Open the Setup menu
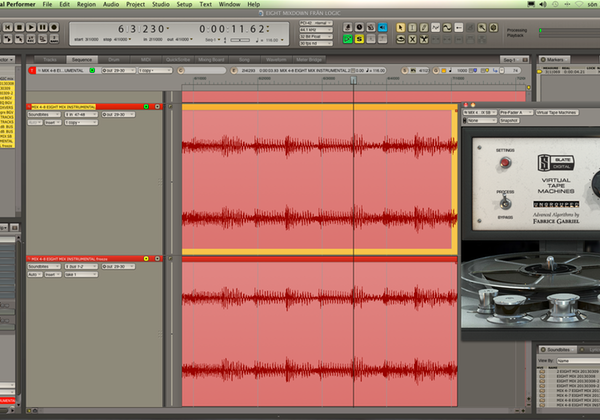 click(x=184, y=4)
